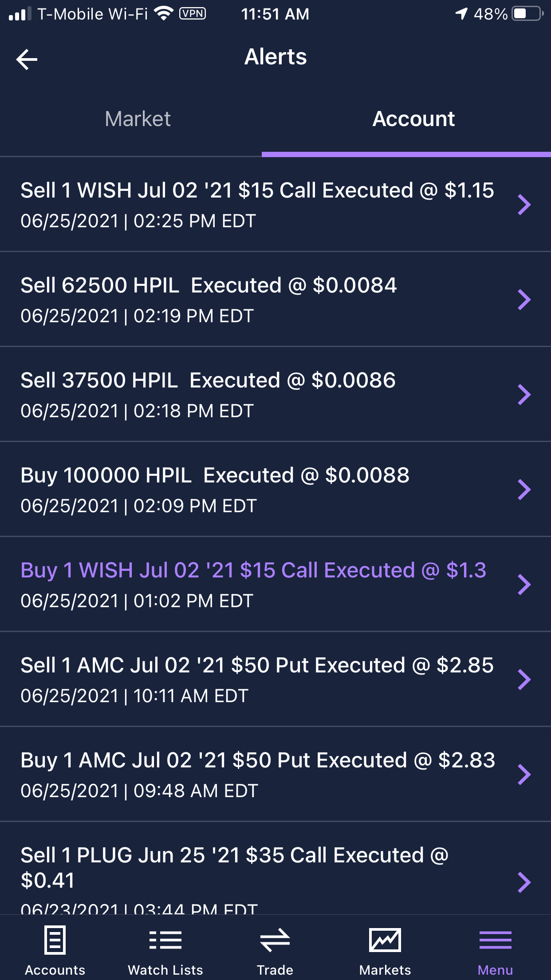The height and width of the screenshot is (980, 551).
Task: Expand the Sell 1 PLUG Call alert chevron
Action: point(524,882)
